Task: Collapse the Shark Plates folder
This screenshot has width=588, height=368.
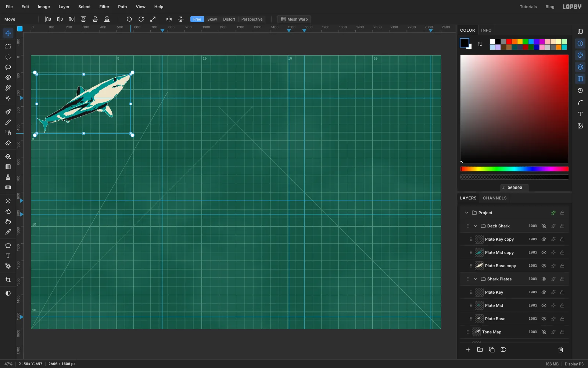Action: 476,279
